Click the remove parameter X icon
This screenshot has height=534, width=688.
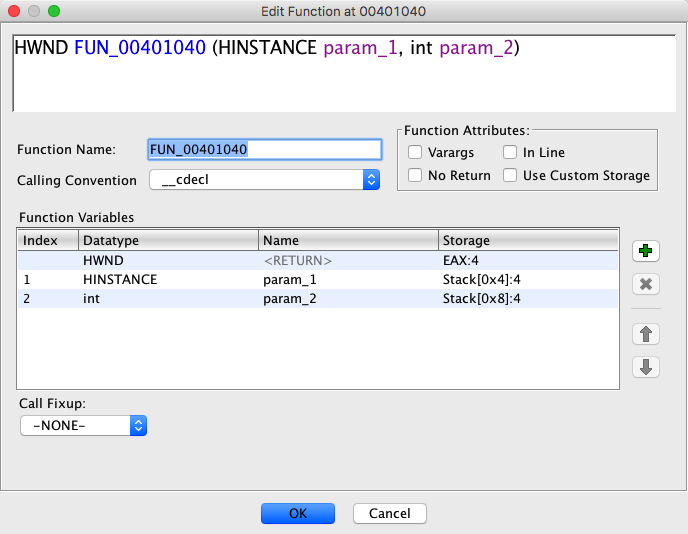[x=646, y=284]
